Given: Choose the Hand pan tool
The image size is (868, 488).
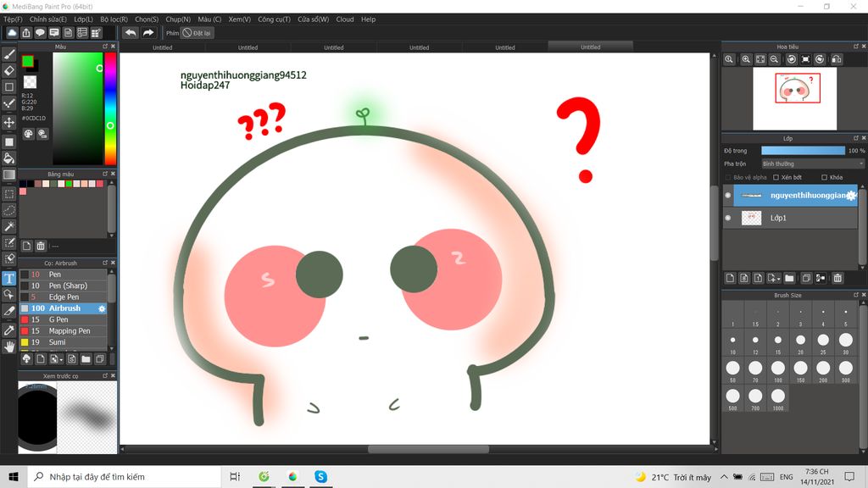Looking at the screenshot, I should (x=8, y=347).
